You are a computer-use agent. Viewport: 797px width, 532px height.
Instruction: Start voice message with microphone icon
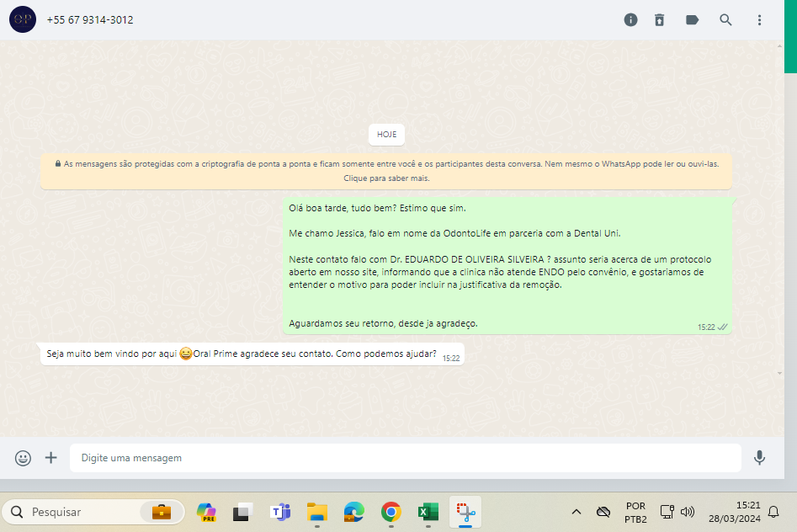click(759, 458)
